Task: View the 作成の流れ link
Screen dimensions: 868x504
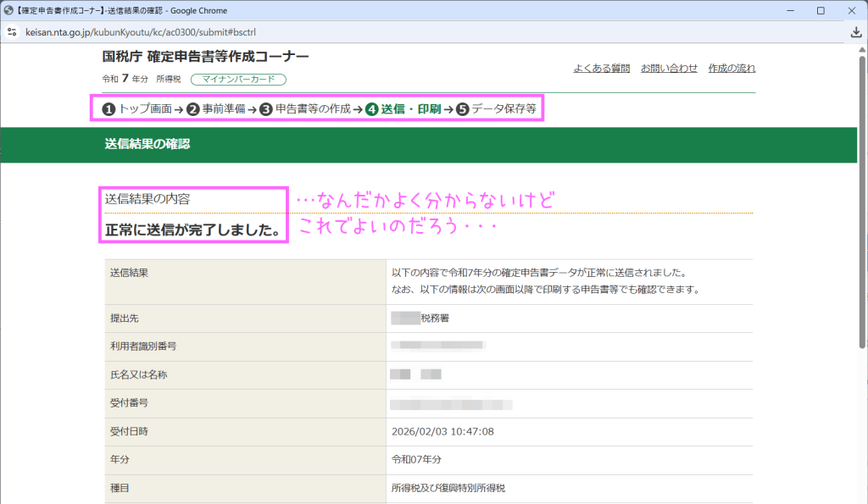Action: 732,68
